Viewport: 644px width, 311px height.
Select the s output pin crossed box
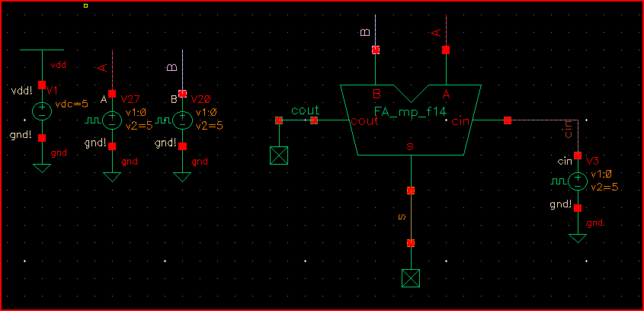coord(411,278)
